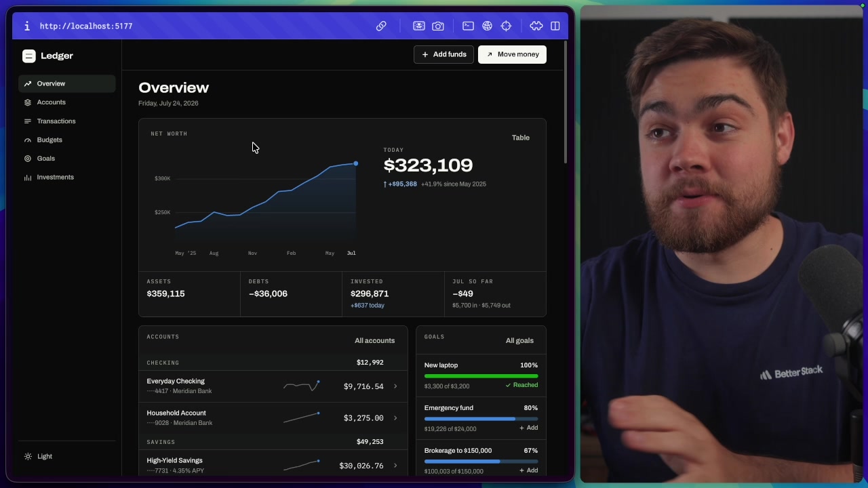Click the Investments bar-chart sidebar icon
The height and width of the screenshot is (488, 868).
coord(28,178)
